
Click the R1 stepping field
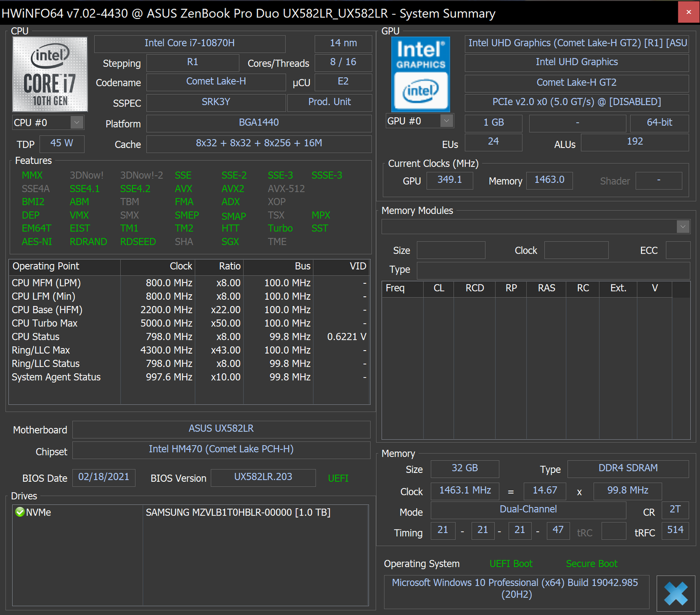click(193, 63)
